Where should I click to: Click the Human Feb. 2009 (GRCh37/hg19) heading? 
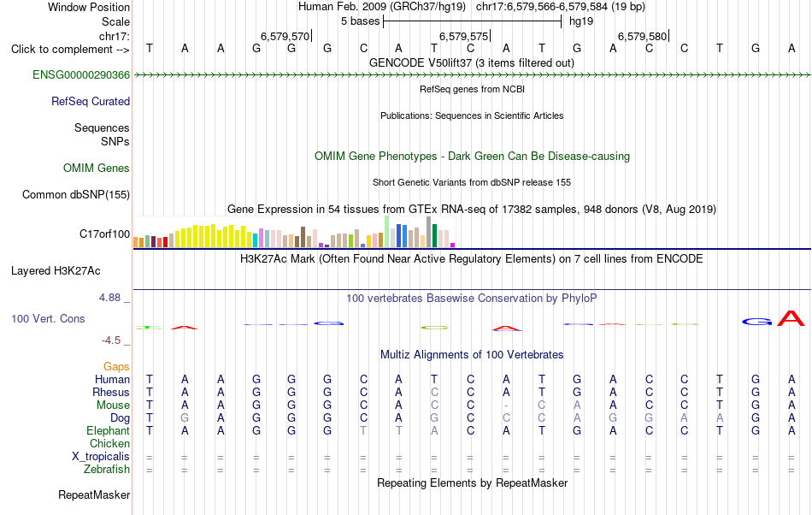[382, 7]
